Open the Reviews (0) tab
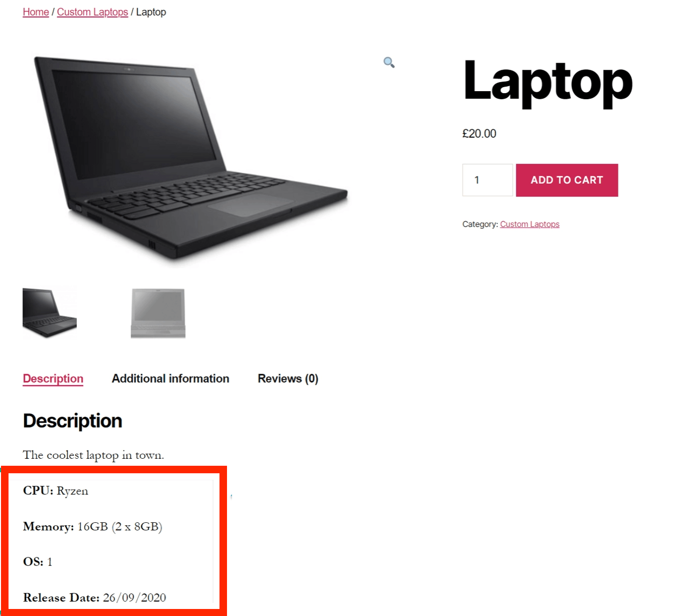 288,379
